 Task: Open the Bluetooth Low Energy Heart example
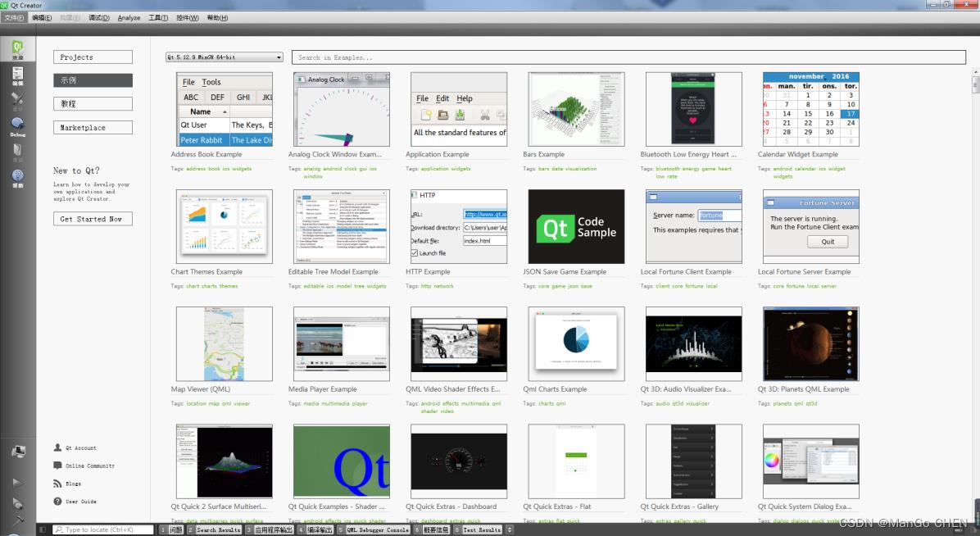tap(694, 110)
